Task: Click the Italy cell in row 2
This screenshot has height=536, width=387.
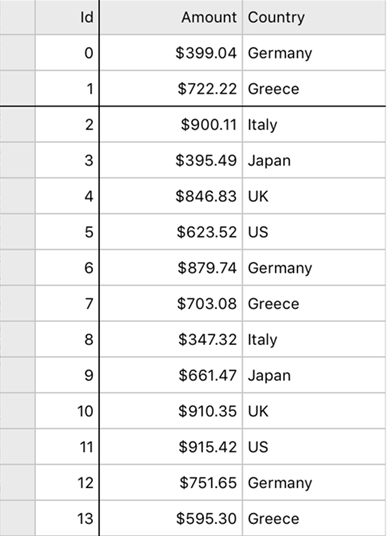Action: click(x=314, y=125)
